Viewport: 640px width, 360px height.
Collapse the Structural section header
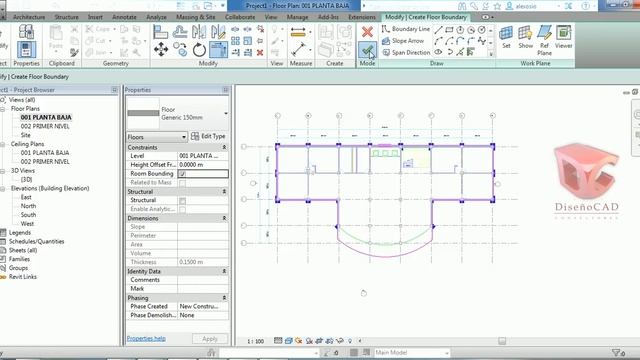[x=224, y=191]
